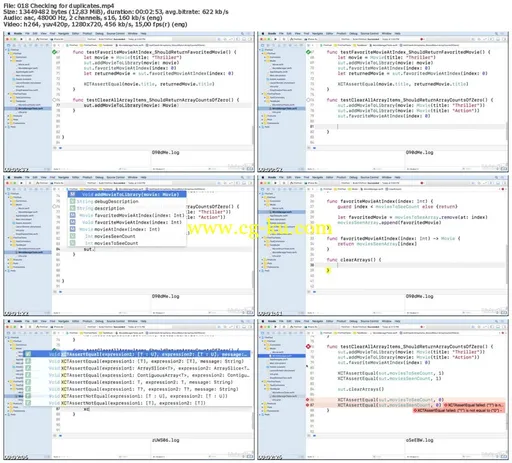Click the jump bar back arrow in the addMovieToLibrary(movie: Movie) frame
The height and width of the screenshot is (463, 512).
point(59,46)
